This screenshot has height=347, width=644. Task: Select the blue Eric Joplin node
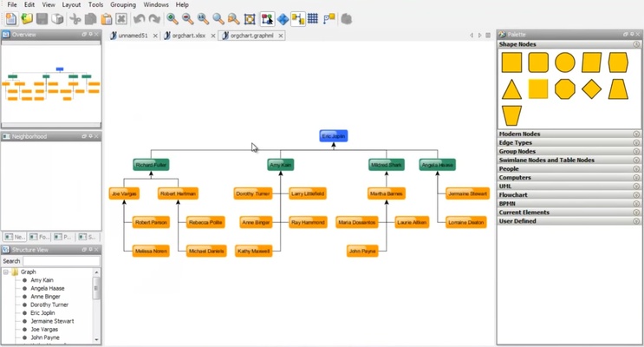(x=334, y=136)
